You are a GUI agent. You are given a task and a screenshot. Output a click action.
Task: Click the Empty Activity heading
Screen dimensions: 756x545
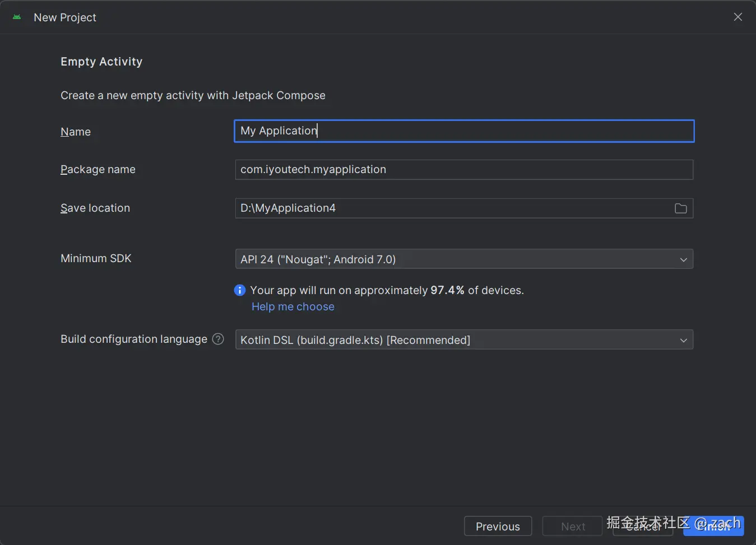point(101,62)
